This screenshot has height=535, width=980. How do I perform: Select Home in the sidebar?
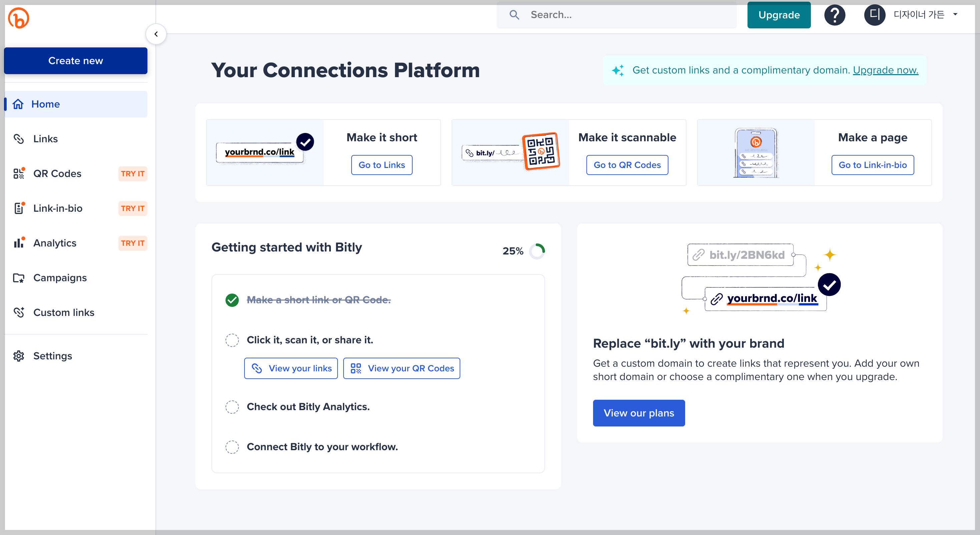[45, 104]
